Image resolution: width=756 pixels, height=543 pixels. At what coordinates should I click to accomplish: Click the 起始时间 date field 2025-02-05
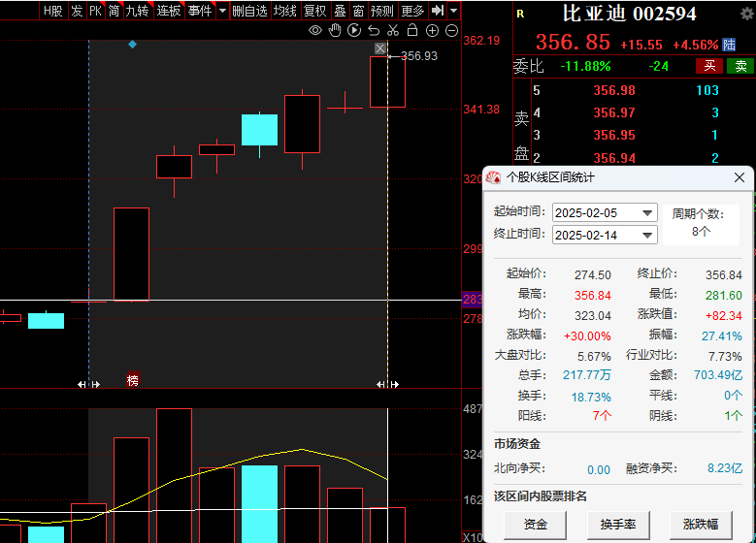[x=605, y=213]
